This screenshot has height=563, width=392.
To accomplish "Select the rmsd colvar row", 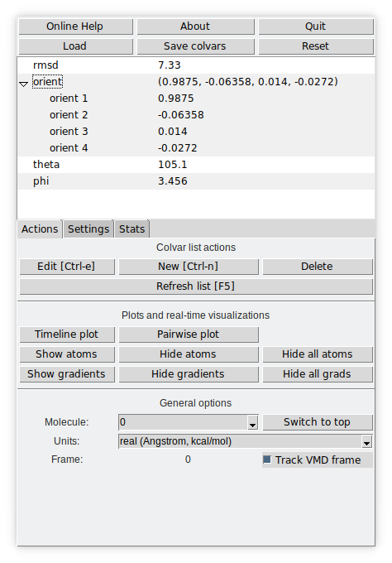I will click(x=196, y=65).
